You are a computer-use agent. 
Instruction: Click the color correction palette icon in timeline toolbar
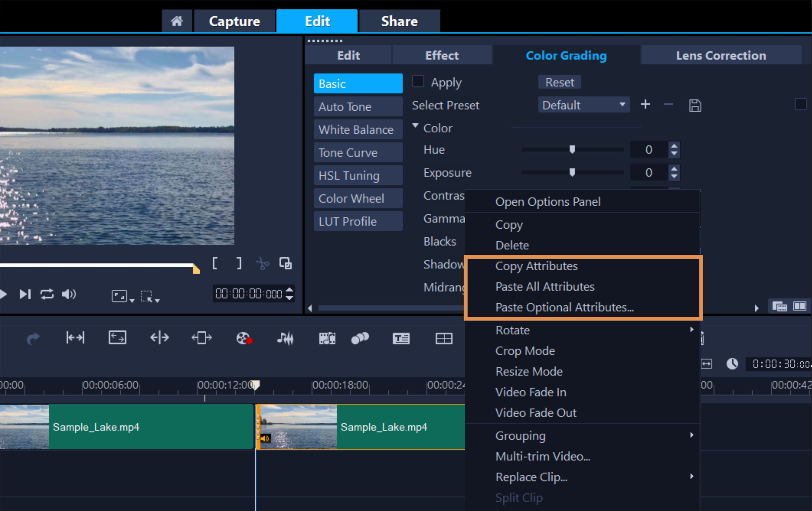(x=243, y=338)
